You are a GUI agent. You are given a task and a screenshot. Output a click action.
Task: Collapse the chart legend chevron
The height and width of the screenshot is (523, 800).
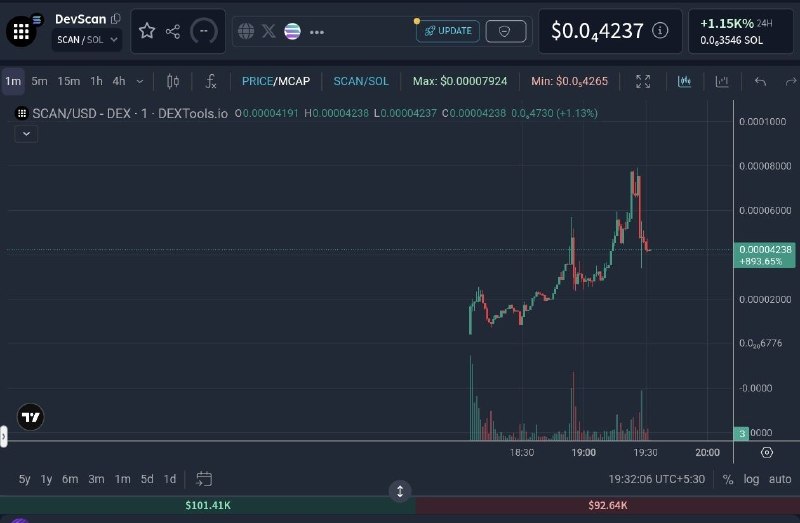pos(27,134)
